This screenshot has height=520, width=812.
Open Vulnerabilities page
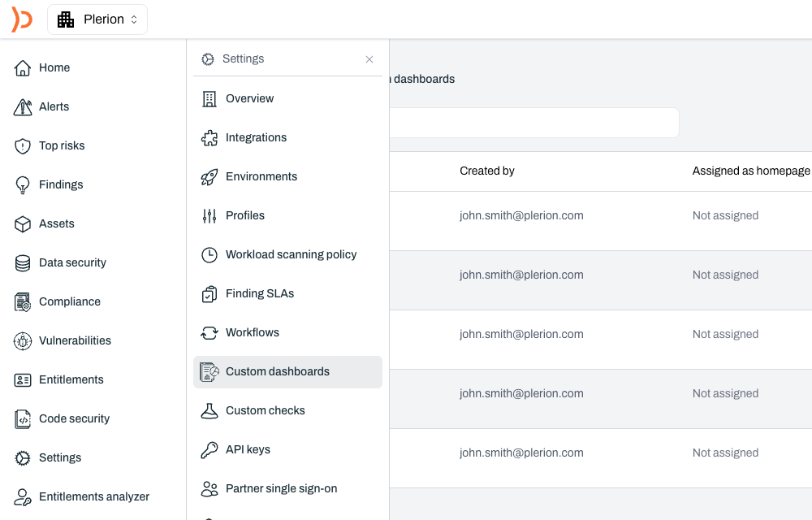click(75, 340)
